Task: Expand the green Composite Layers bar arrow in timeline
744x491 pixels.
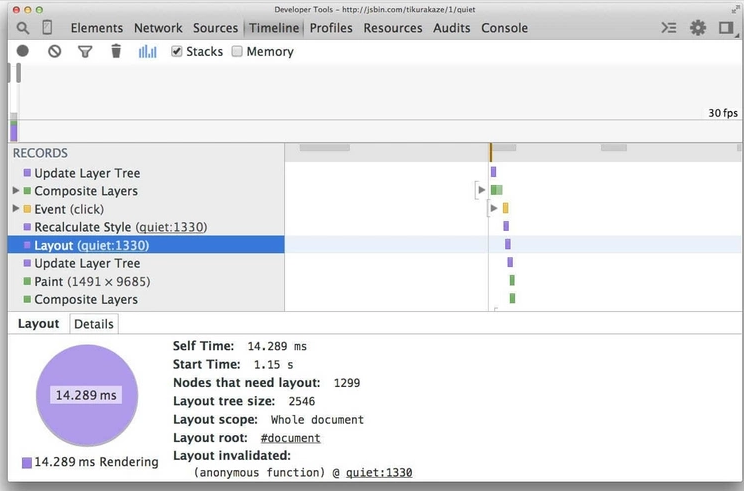Action: tap(482, 190)
